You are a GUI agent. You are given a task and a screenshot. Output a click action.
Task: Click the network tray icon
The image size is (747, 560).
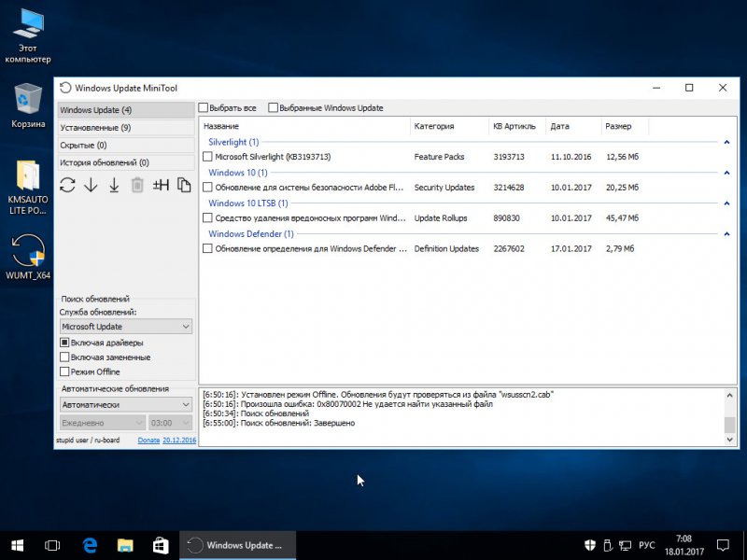pyautogui.click(x=625, y=545)
